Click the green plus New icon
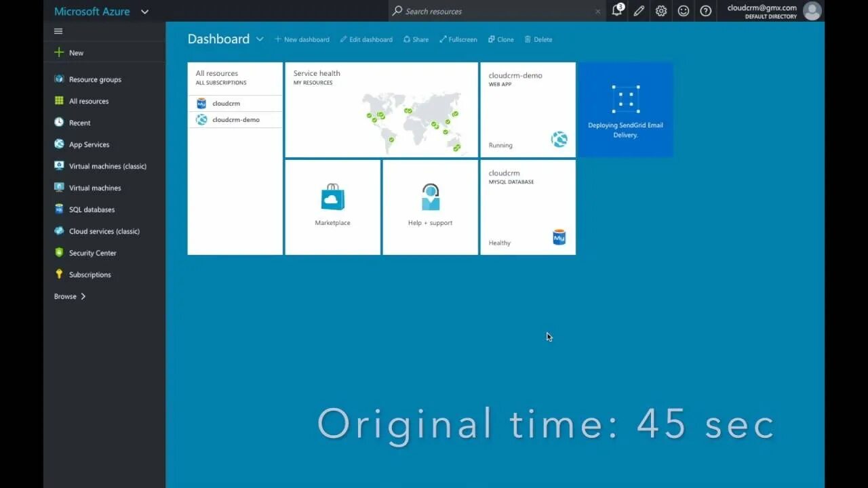Viewport: 868px width, 488px height. pos(59,52)
